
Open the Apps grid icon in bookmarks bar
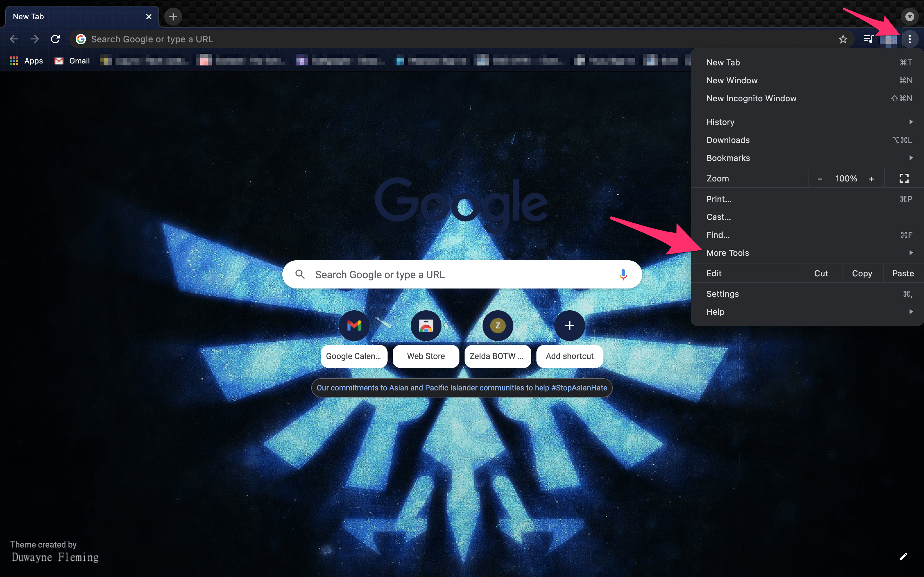pos(14,61)
